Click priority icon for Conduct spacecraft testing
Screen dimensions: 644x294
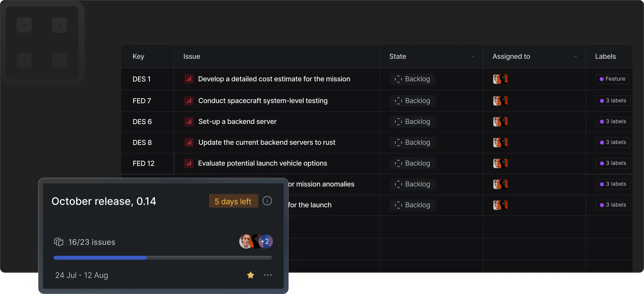(x=189, y=101)
